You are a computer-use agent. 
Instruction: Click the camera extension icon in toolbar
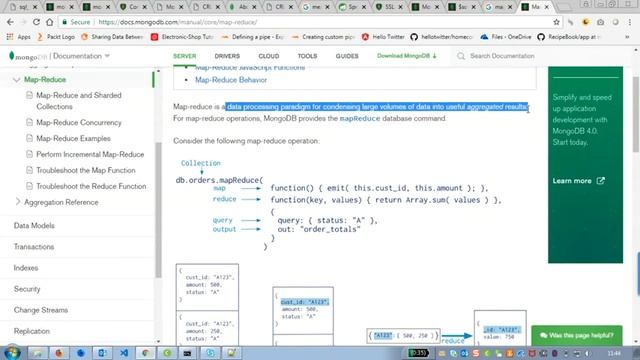(600, 22)
